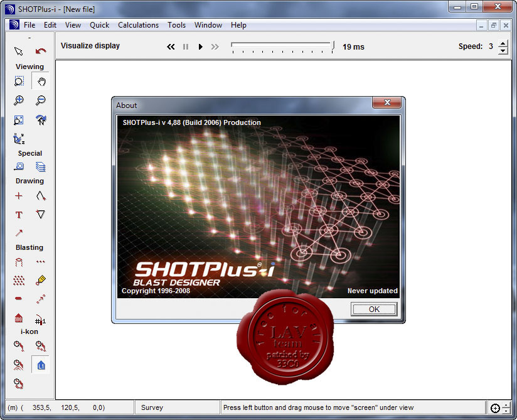The image size is (517, 420).
Task: Select the red T text tool
Action: pos(19,215)
